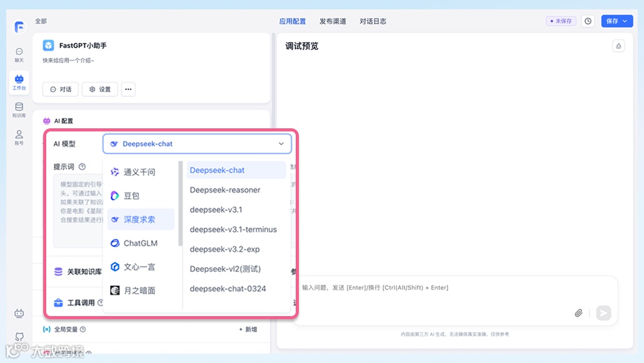The image size is (644, 363).
Task: Click the 全部 breadcrumb link
Action: click(41, 21)
